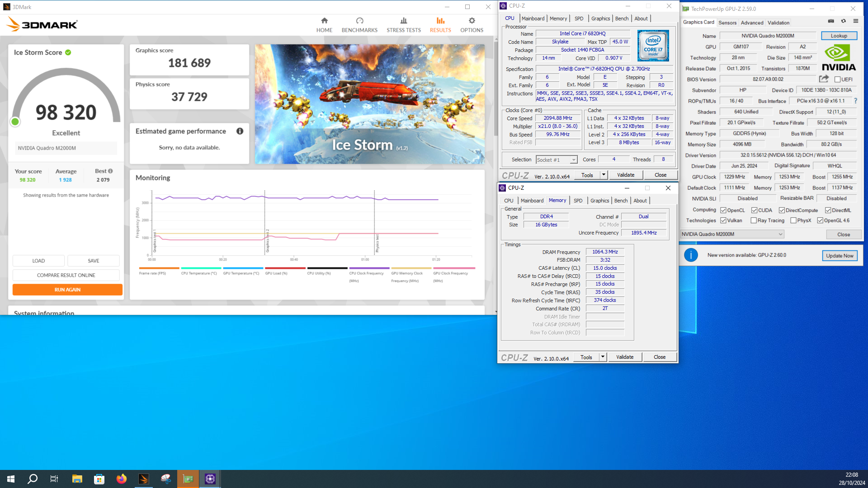
Task: Open Firefox from taskbar
Action: [121, 479]
